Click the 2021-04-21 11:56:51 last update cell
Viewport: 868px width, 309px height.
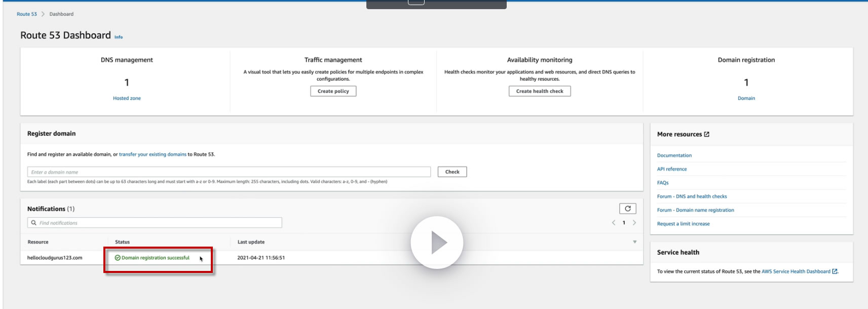click(x=261, y=258)
